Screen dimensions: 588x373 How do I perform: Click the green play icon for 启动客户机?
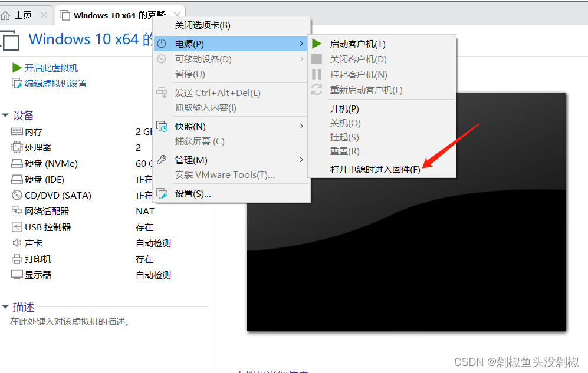coord(317,44)
